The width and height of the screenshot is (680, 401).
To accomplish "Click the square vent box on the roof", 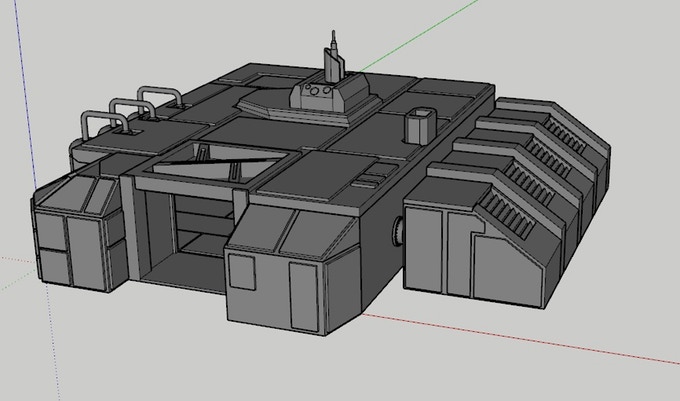I will [x=420, y=126].
